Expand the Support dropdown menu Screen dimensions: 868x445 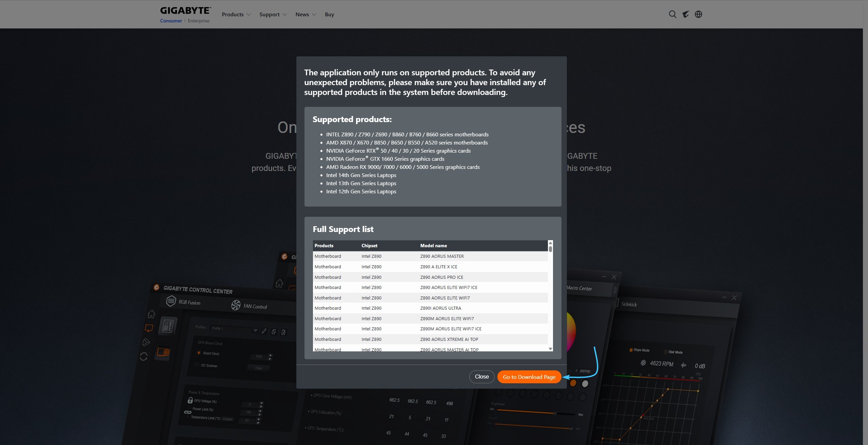click(x=273, y=14)
